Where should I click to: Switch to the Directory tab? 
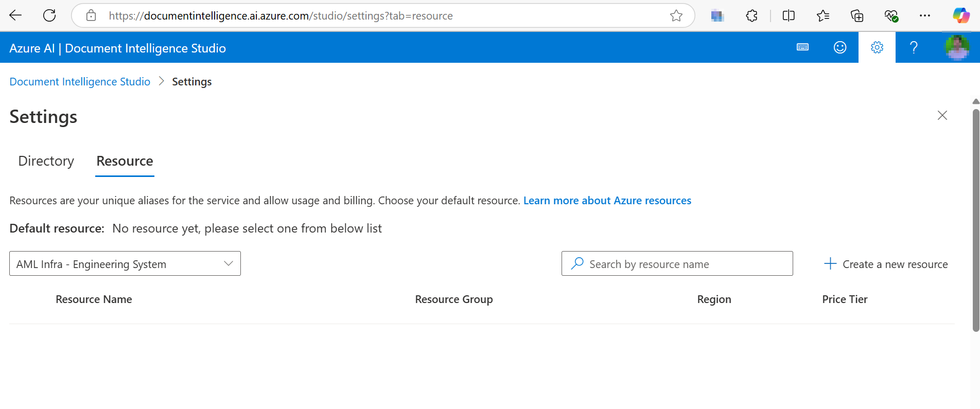click(46, 161)
